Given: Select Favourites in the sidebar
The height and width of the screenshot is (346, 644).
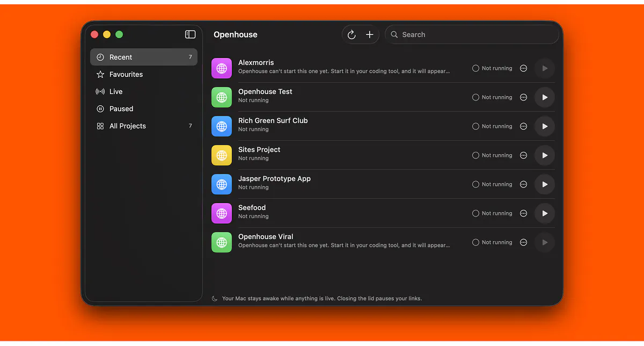Looking at the screenshot, I should 144,74.
